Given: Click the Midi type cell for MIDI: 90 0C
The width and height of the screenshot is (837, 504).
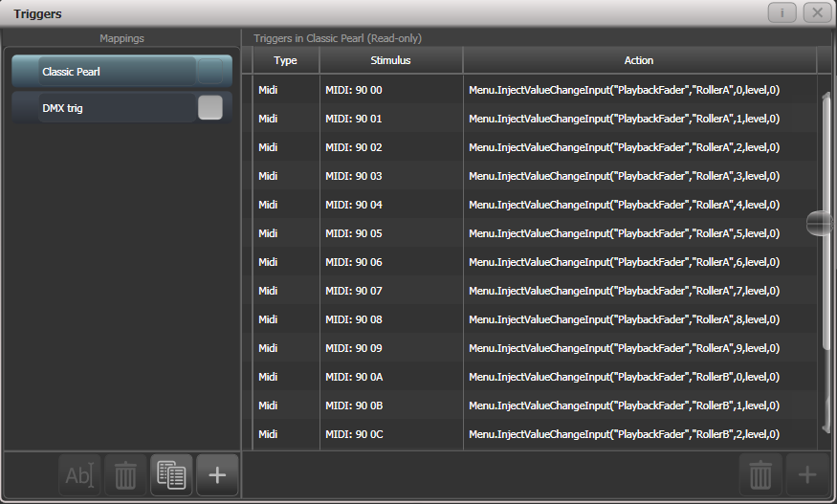Looking at the screenshot, I should (286, 434).
